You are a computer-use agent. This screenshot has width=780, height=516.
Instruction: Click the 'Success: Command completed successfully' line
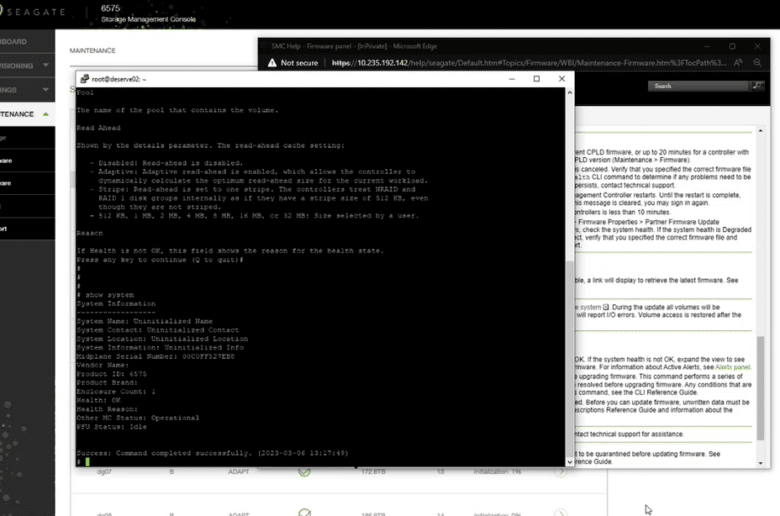pyautogui.click(x=212, y=453)
